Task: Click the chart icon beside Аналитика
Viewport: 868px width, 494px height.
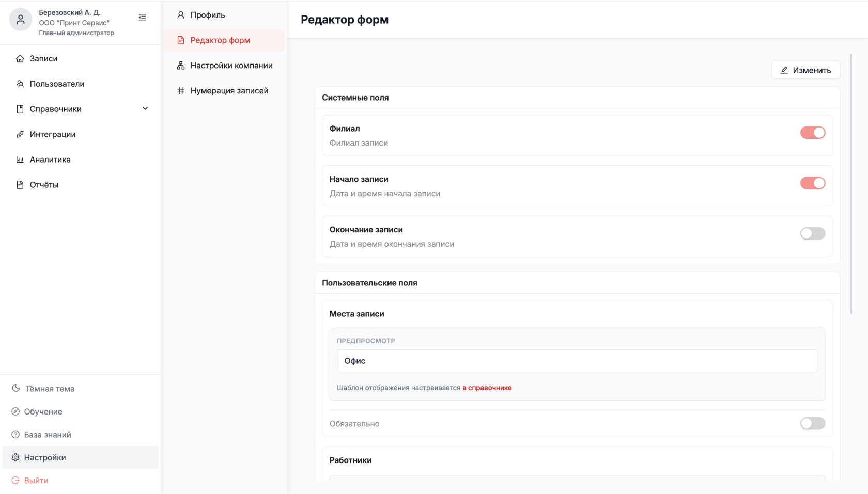Action: 20,160
